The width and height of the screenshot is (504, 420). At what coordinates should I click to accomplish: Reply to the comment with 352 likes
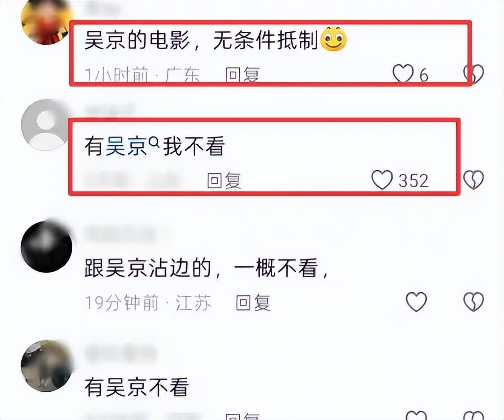click(224, 180)
